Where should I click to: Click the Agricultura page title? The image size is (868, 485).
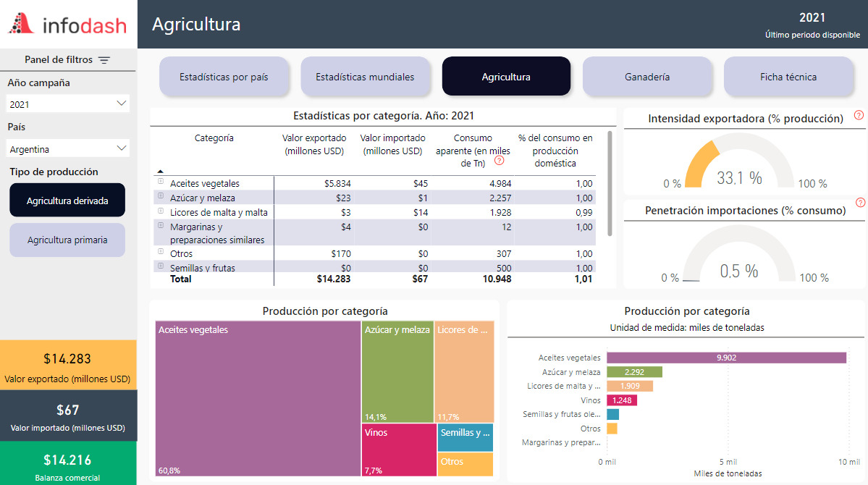coord(196,25)
